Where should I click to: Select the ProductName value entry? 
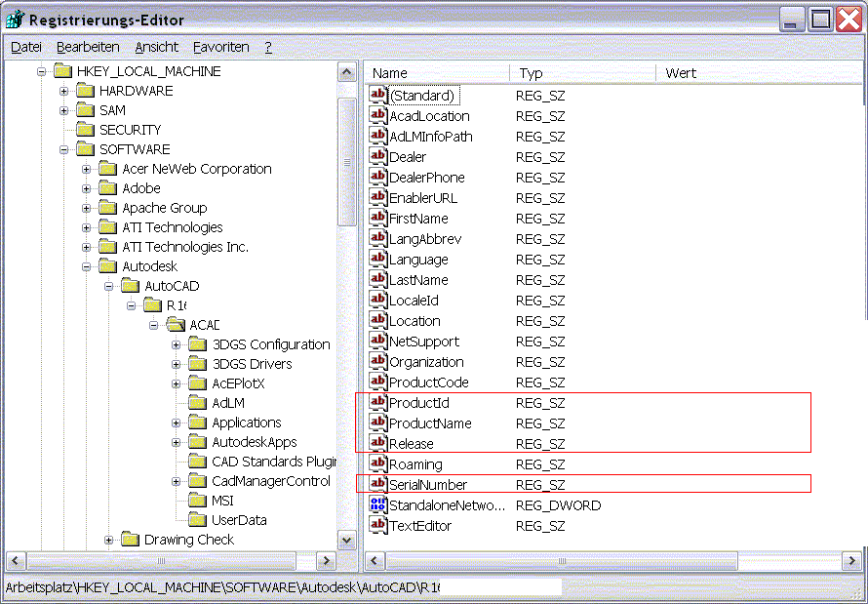430,423
